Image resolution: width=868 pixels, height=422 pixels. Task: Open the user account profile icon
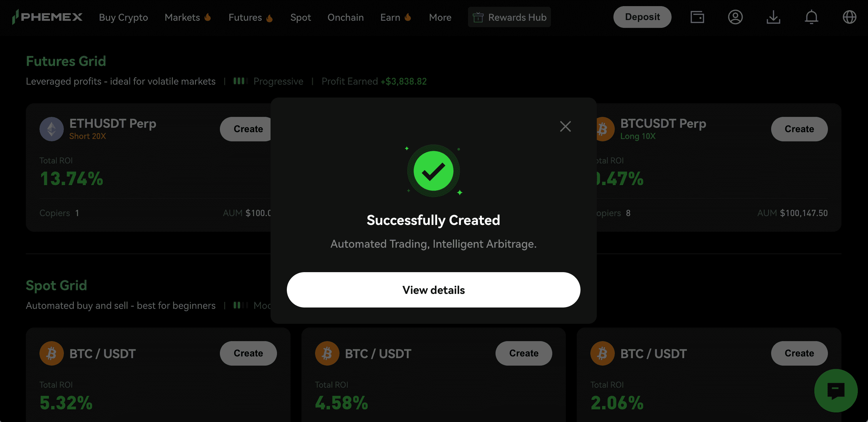(x=735, y=17)
